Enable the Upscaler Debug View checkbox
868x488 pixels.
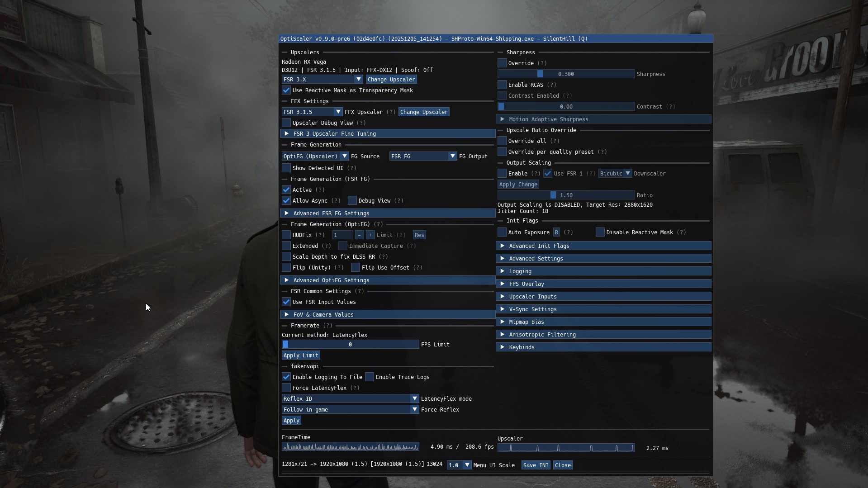click(x=286, y=123)
